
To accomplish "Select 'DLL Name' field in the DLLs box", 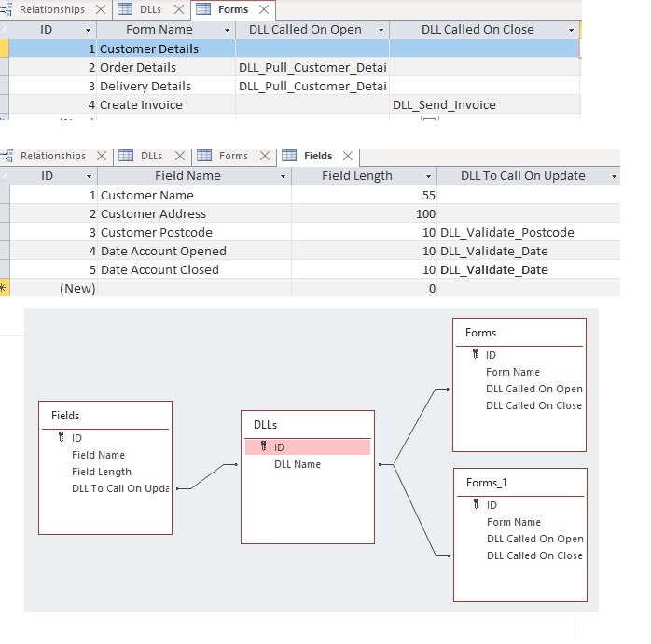I will [x=298, y=464].
